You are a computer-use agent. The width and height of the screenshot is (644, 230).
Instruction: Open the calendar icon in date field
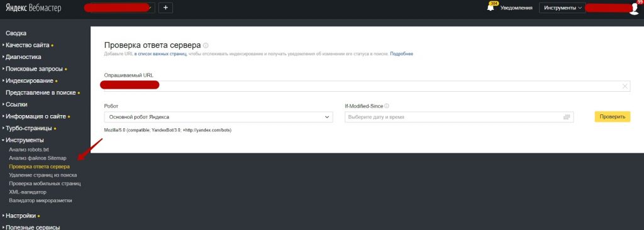click(x=567, y=117)
